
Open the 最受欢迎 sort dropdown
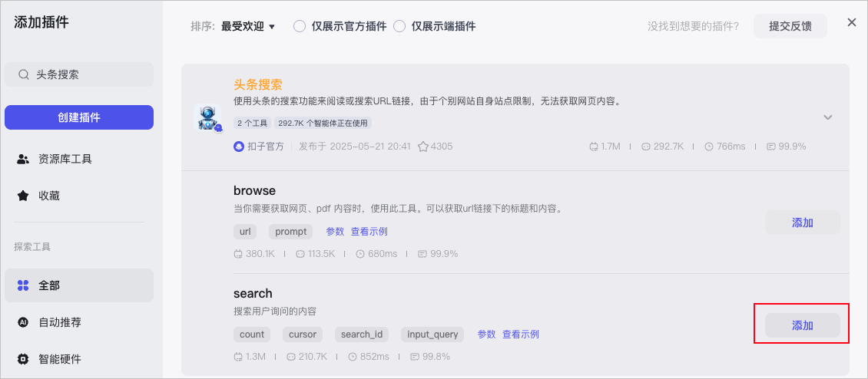click(x=248, y=26)
